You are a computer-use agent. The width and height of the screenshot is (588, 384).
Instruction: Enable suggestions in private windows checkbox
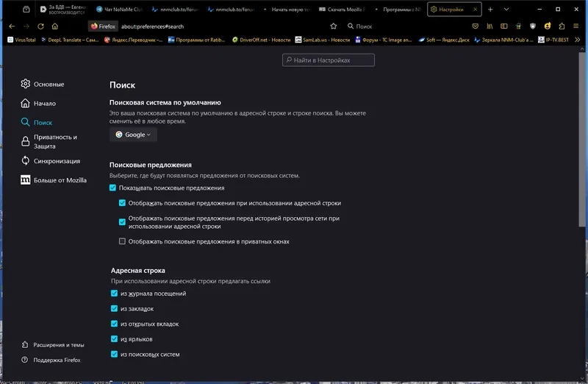[x=122, y=241]
